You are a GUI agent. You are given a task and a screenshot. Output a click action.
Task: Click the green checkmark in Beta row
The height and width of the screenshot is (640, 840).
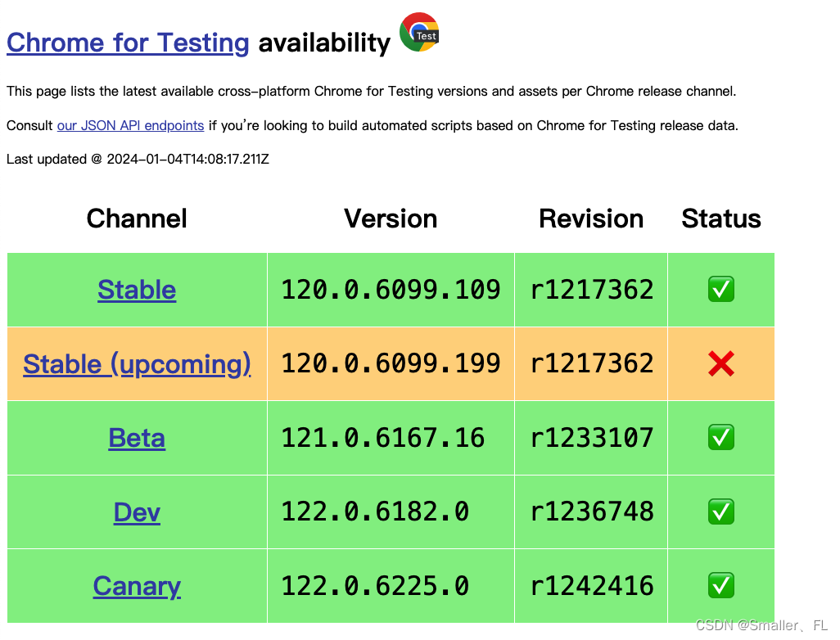[721, 438]
